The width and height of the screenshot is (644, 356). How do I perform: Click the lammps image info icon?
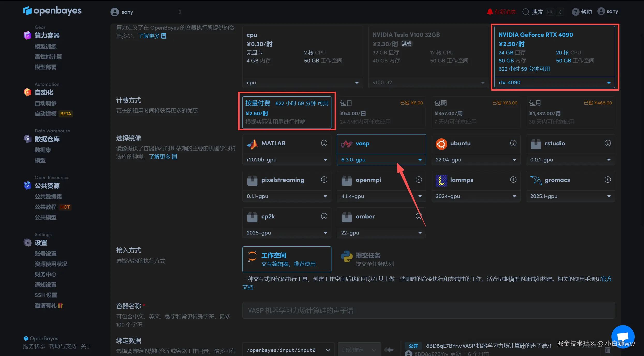(513, 180)
